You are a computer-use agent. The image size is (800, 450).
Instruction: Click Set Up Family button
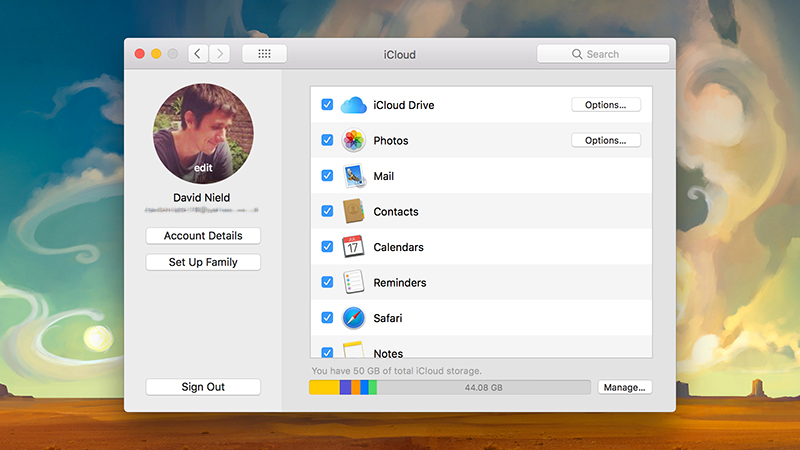203,262
